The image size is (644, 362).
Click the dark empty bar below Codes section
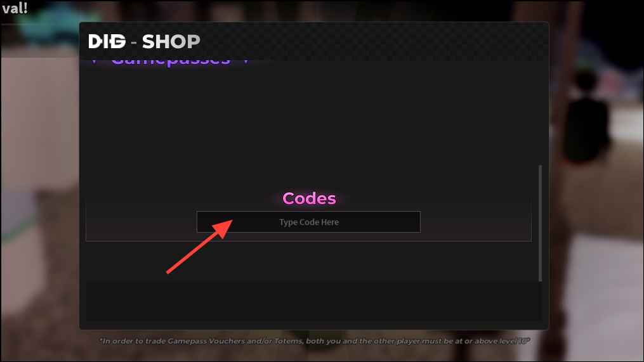pos(312,301)
